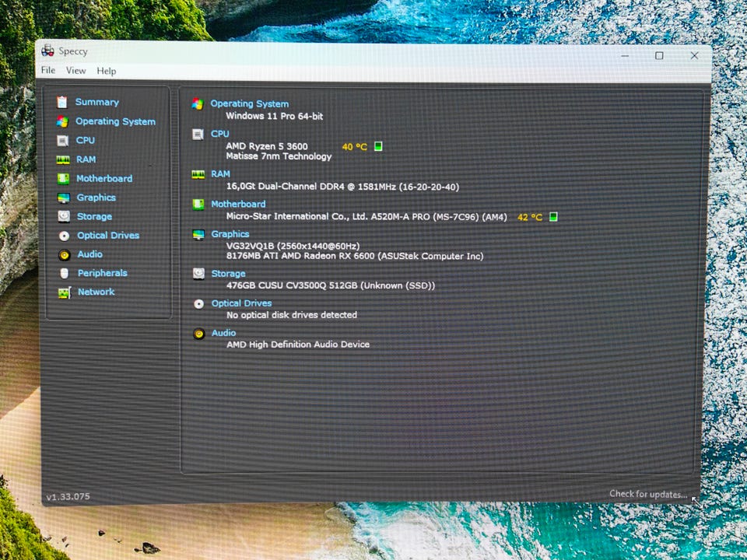Click the Optical Drives disc icon in sidebar
The height and width of the screenshot is (560, 747).
pyautogui.click(x=63, y=236)
